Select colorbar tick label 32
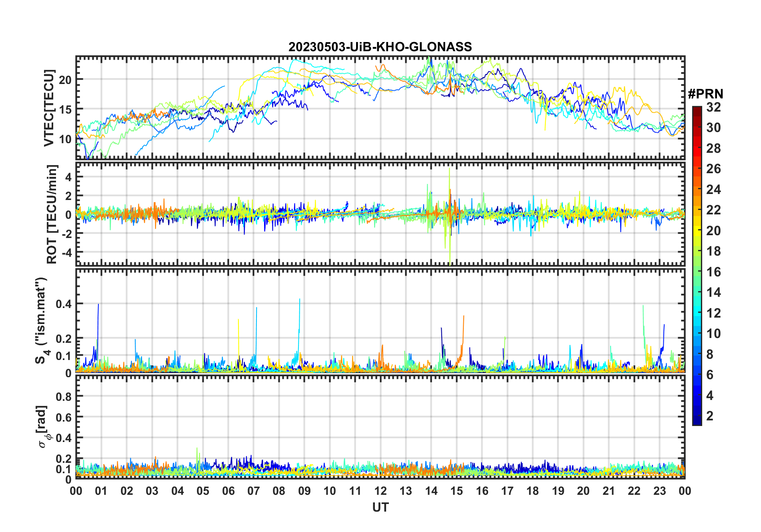Image resolution: width=761 pixels, height=532 pixels. [713, 107]
